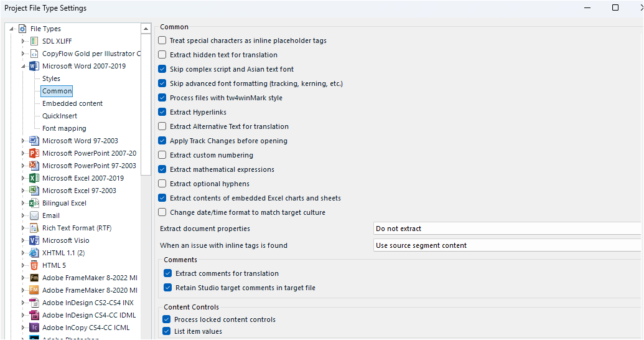This screenshot has height=340, width=644.
Task: Click the SDL XLIFF file type icon
Action: point(34,41)
